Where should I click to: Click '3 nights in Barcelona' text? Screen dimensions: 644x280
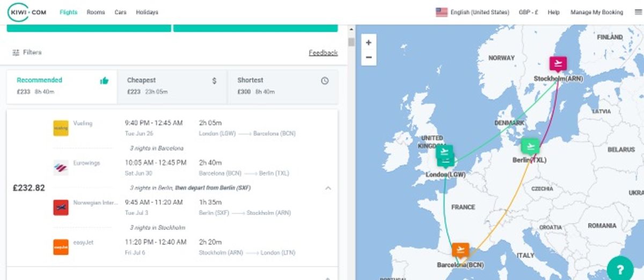pos(157,148)
